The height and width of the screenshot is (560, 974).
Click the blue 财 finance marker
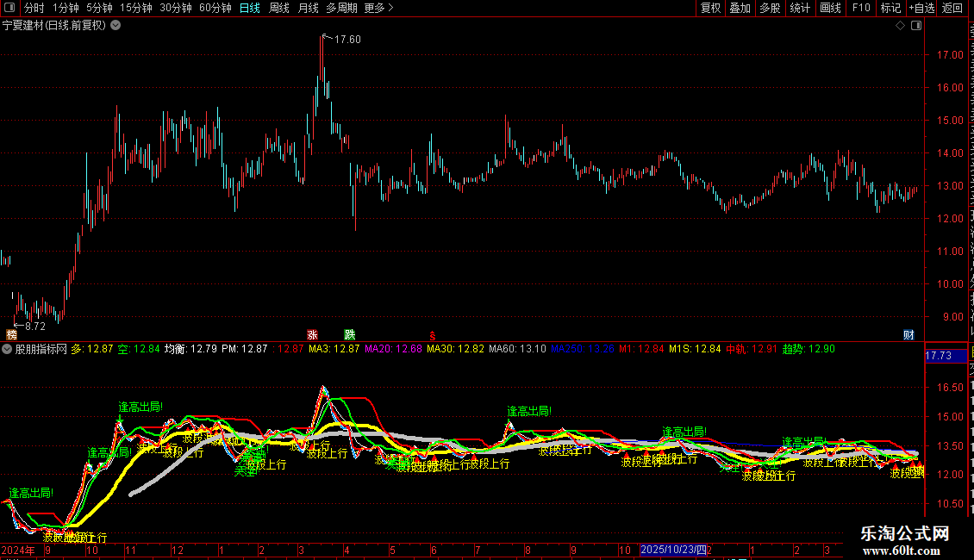click(x=908, y=335)
